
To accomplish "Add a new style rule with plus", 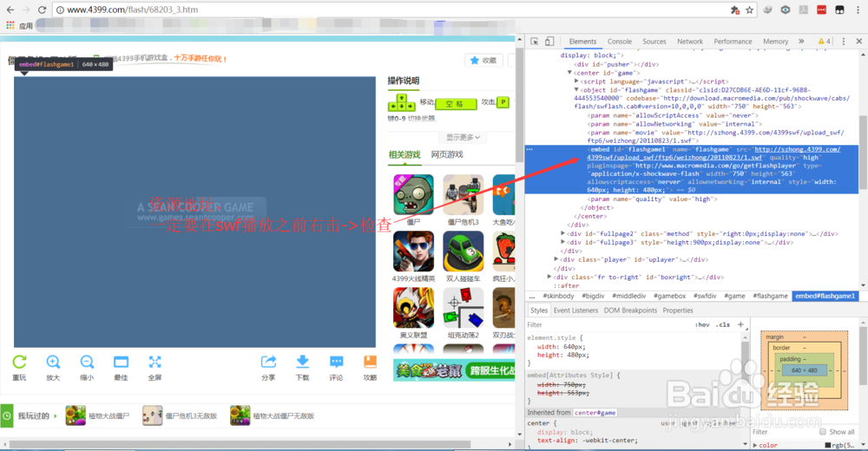I will [x=740, y=325].
